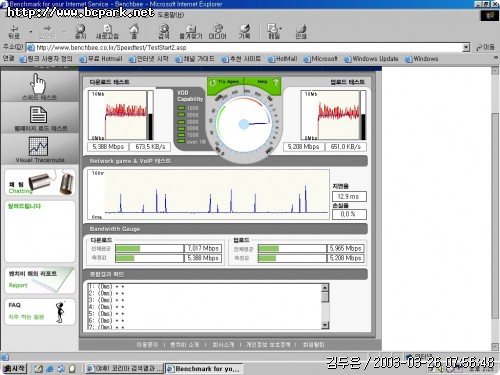This screenshot has width=500, height=375.
Task: Open the Favorites toolbar icon
Action: point(191,29)
